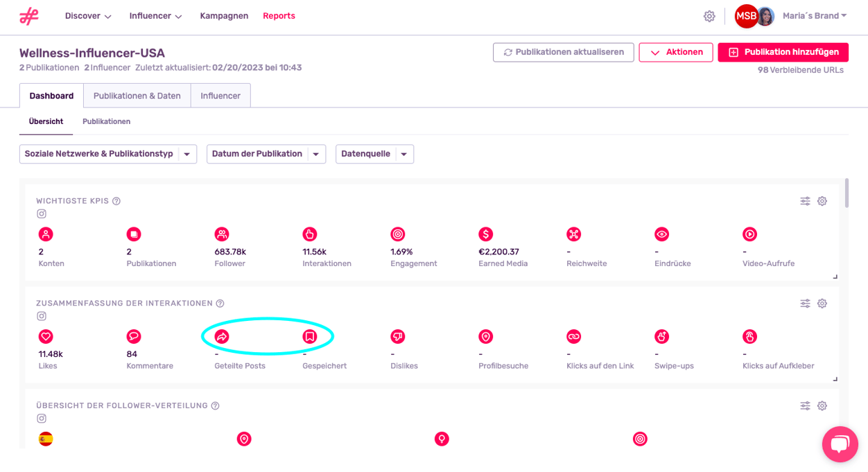Click help icon next to Wichtigste KPIs

click(116, 201)
